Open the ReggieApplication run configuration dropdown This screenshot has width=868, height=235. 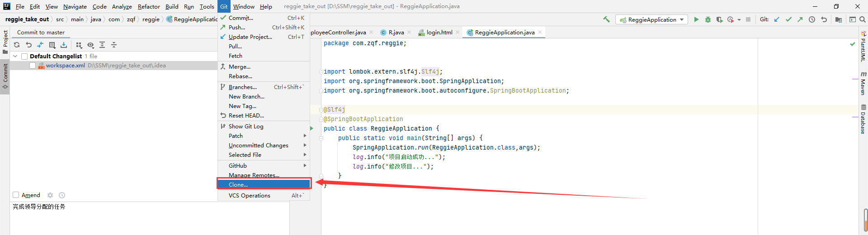(x=651, y=19)
